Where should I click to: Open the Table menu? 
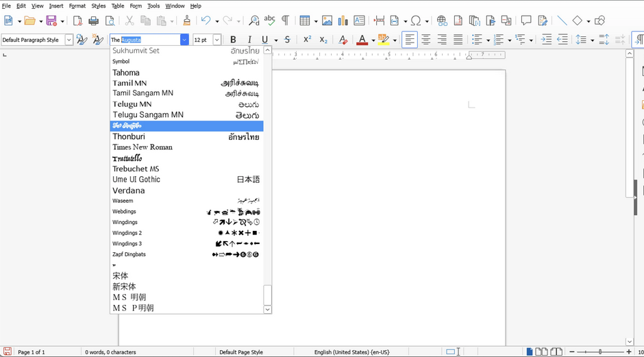(117, 5)
